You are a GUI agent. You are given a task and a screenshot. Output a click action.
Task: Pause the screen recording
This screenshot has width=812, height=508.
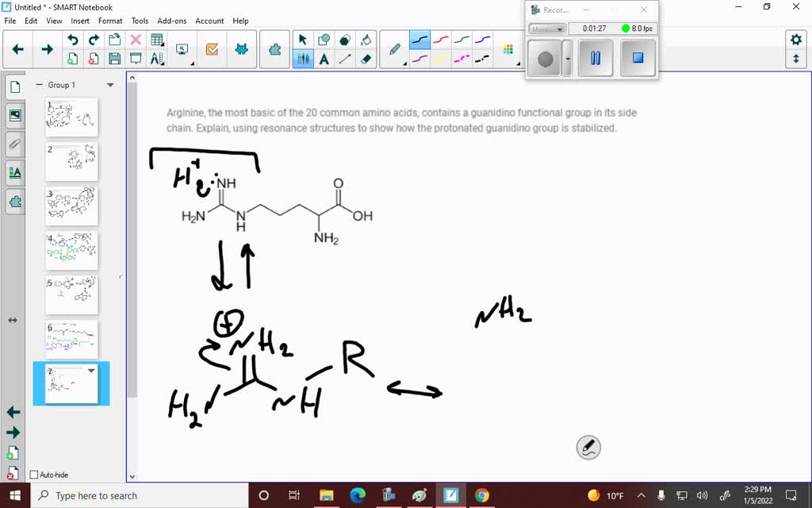point(596,58)
